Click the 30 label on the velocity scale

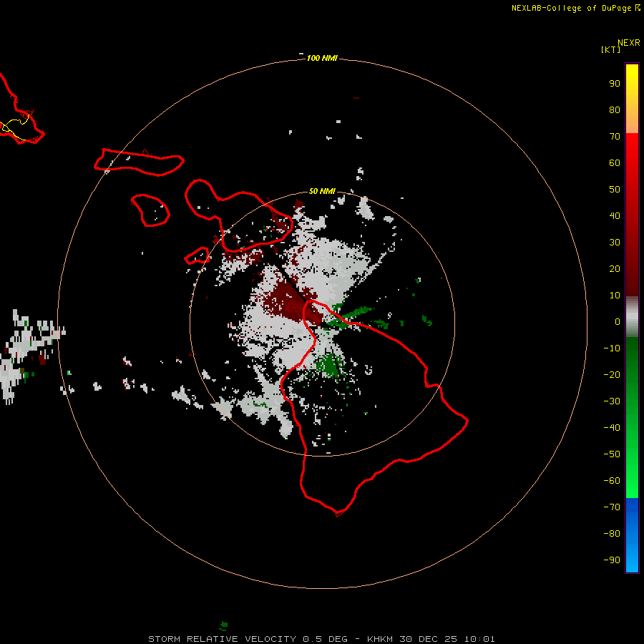[615, 243]
